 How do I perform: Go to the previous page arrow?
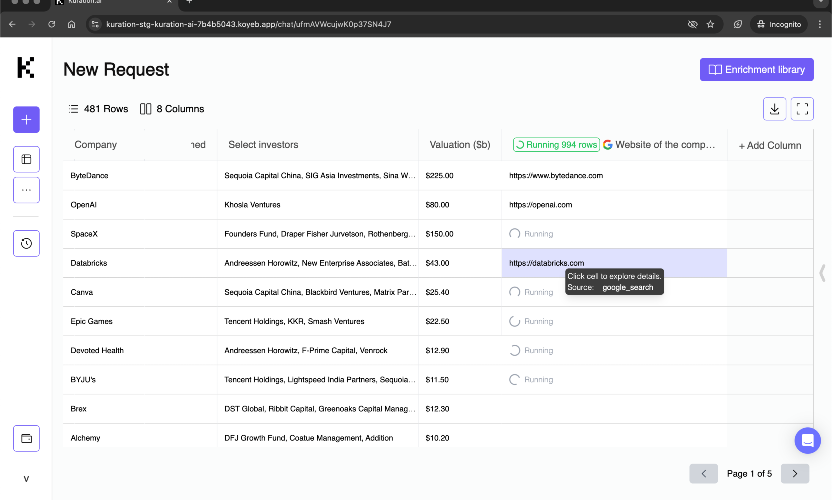point(704,473)
